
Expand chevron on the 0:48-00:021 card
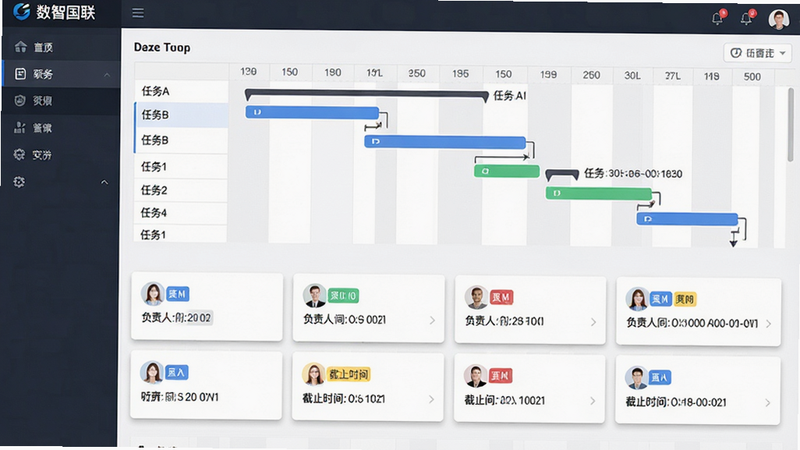768,403
